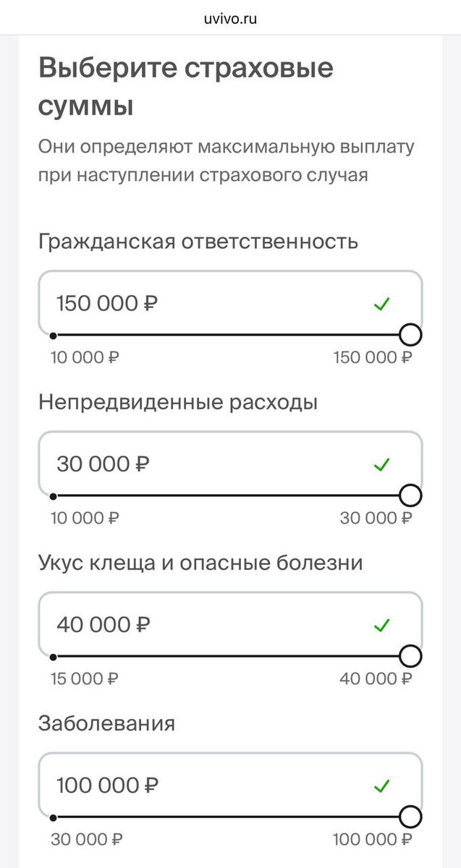461x868 pixels.
Task: Click the green checkmark for Заболевания
Action: pos(383,786)
